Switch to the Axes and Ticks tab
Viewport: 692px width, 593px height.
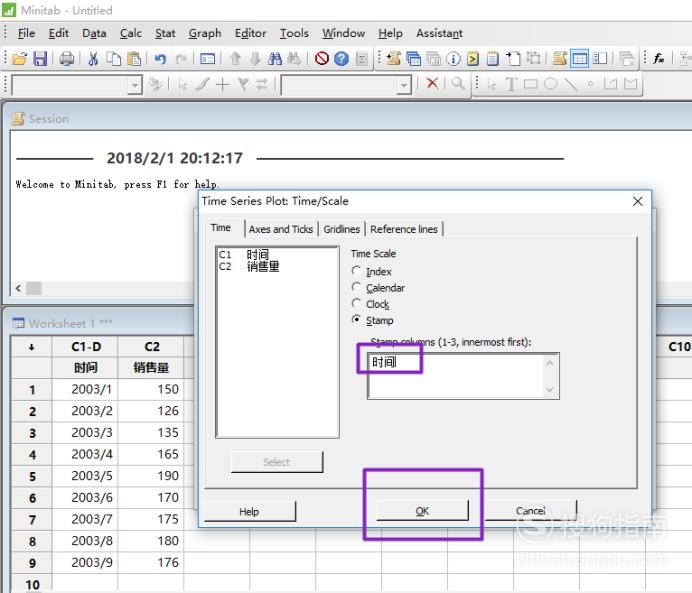coord(281,229)
